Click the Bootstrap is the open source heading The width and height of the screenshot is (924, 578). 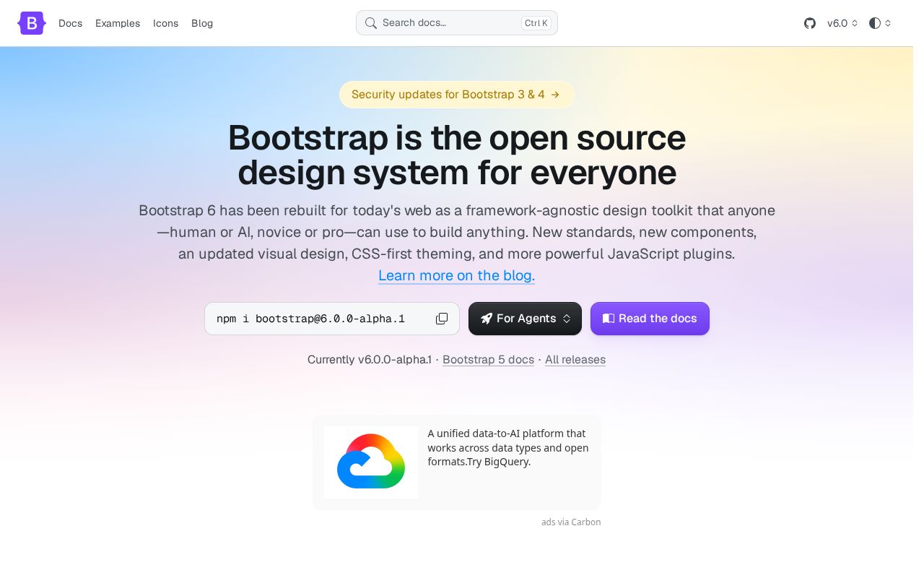[x=457, y=155]
